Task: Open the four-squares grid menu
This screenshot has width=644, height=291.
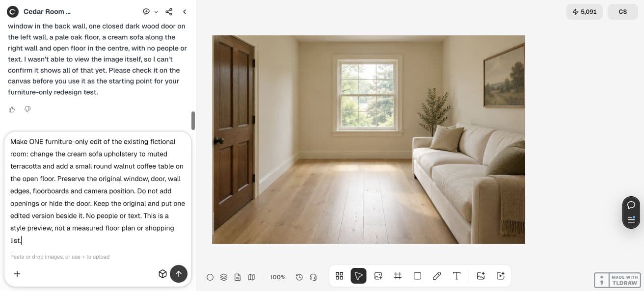Action: 339,276
